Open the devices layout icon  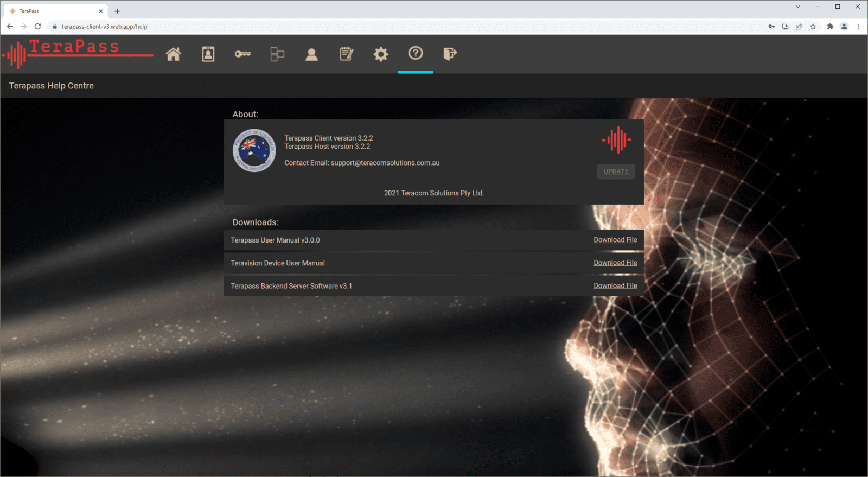tap(277, 54)
